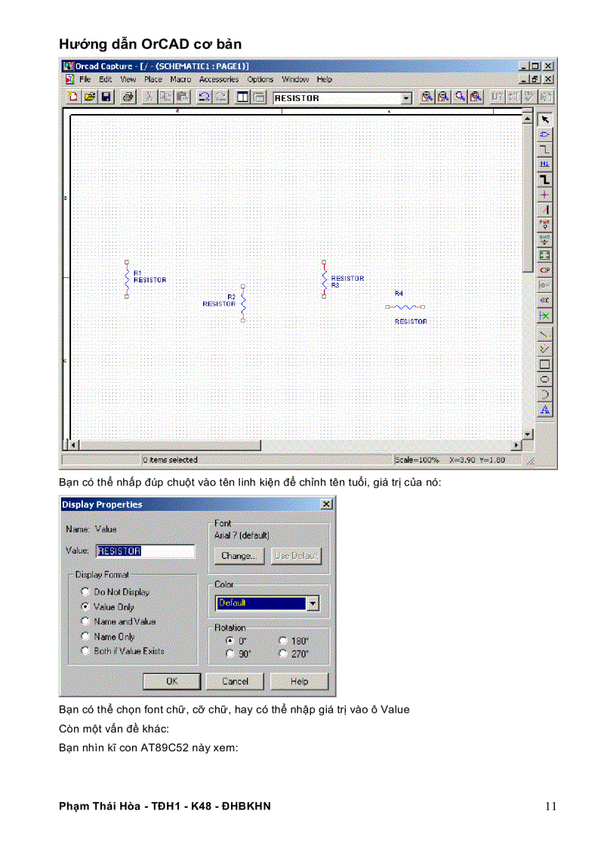Select the Name and Value display option
The width and height of the screenshot is (616, 848).
[86, 621]
